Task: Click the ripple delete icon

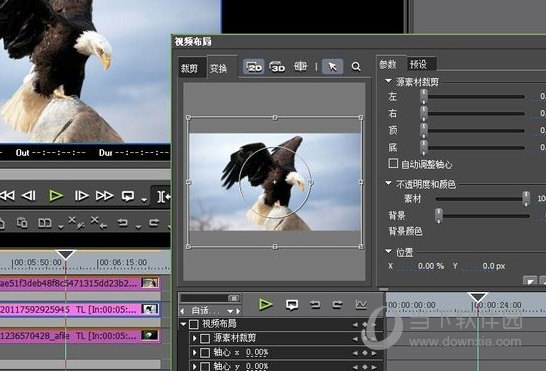Action: coord(76,222)
